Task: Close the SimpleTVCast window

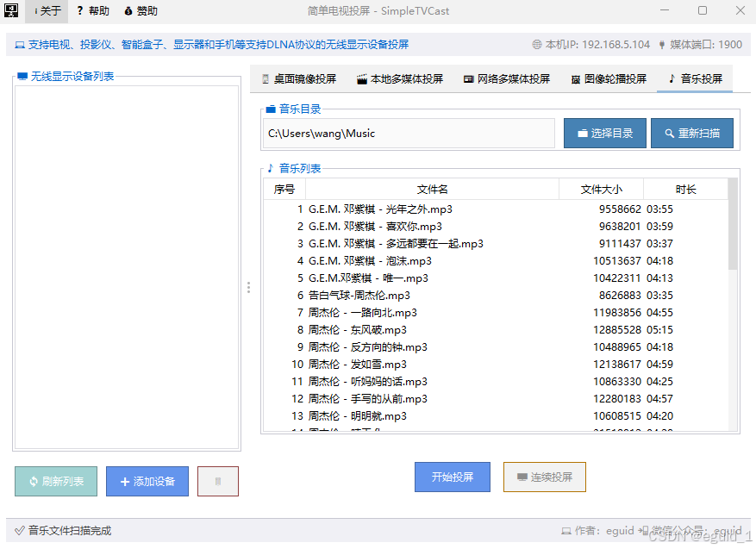Action: (x=740, y=10)
